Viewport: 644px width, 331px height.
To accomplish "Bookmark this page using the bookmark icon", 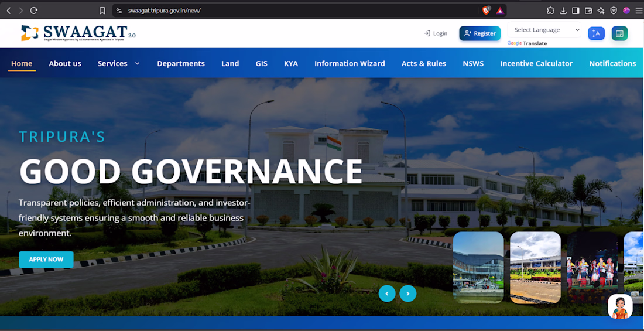I will [102, 11].
